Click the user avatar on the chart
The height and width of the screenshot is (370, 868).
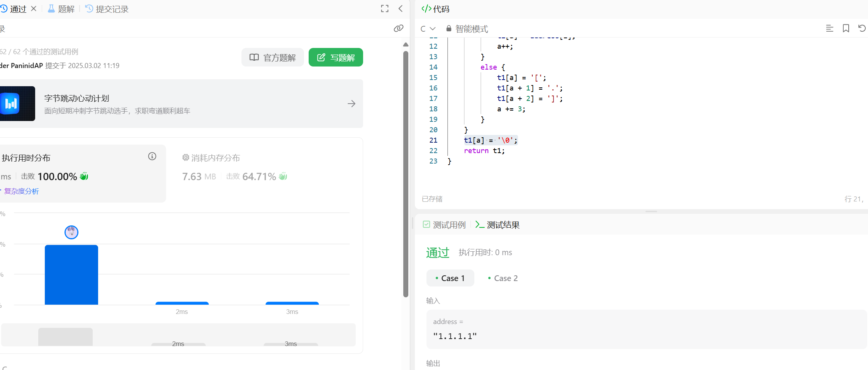click(71, 232)
